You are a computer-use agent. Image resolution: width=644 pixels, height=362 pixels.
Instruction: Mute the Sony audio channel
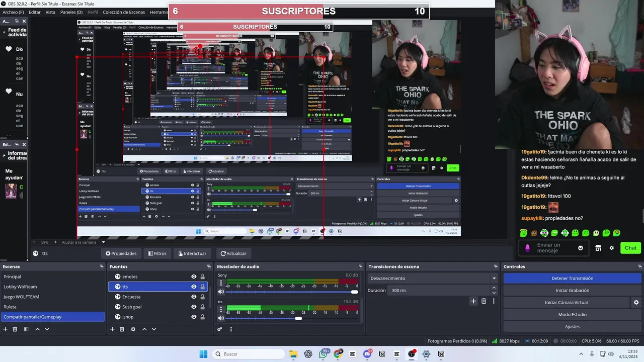pyautogui.click(x=221, y=292)
